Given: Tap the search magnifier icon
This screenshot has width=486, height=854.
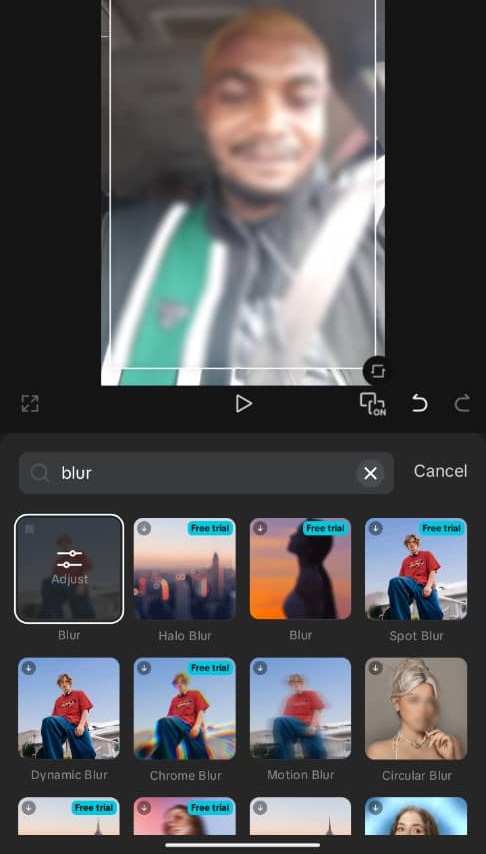Looking at the screenshot, I should [x=40, y=473].
